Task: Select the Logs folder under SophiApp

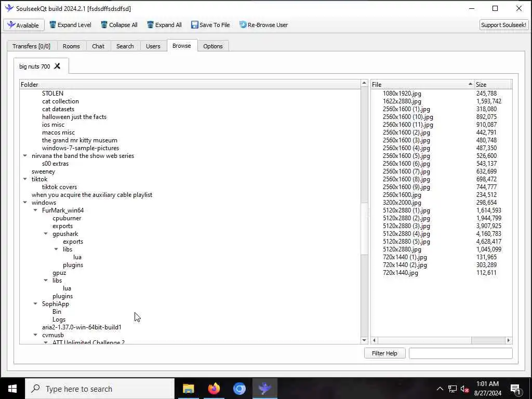Action: tap(59, 320)
